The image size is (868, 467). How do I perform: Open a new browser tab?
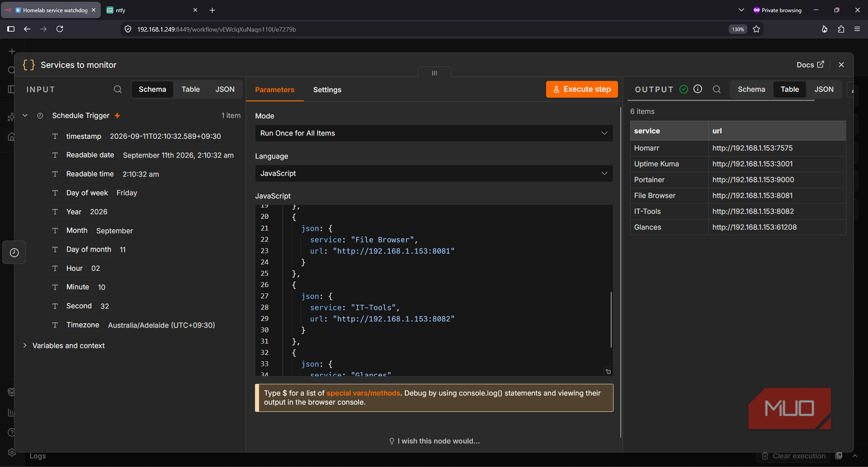212,10
